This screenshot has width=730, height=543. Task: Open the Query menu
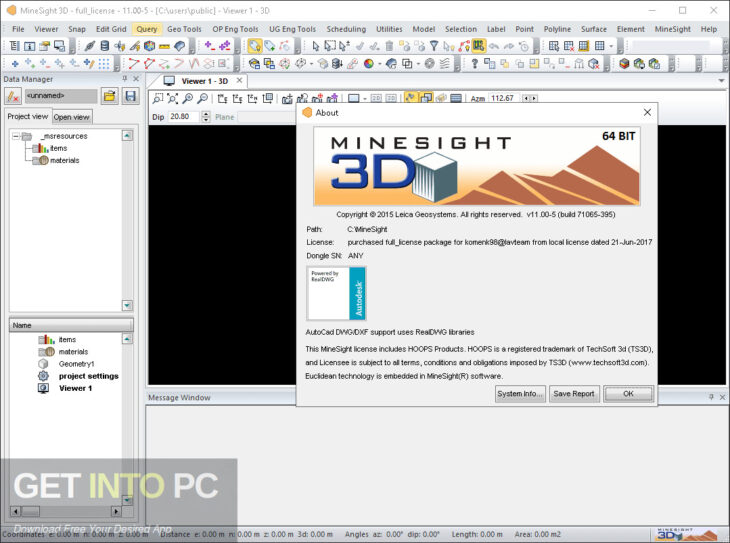click(147, 29)
